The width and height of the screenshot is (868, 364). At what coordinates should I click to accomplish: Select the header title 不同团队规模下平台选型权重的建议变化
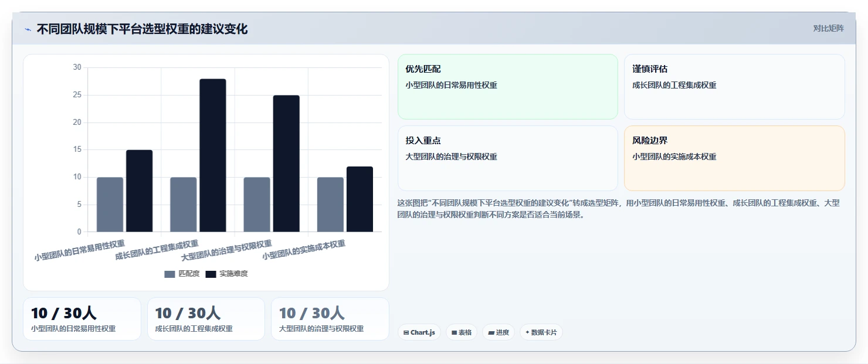click(142, 29)
